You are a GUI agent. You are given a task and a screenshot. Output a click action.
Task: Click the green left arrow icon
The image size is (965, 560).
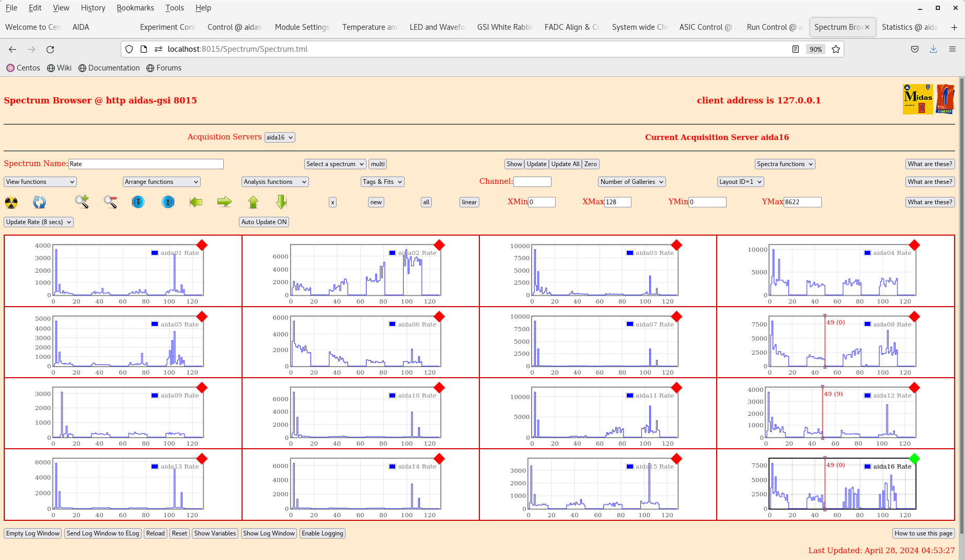click(196, 202)
